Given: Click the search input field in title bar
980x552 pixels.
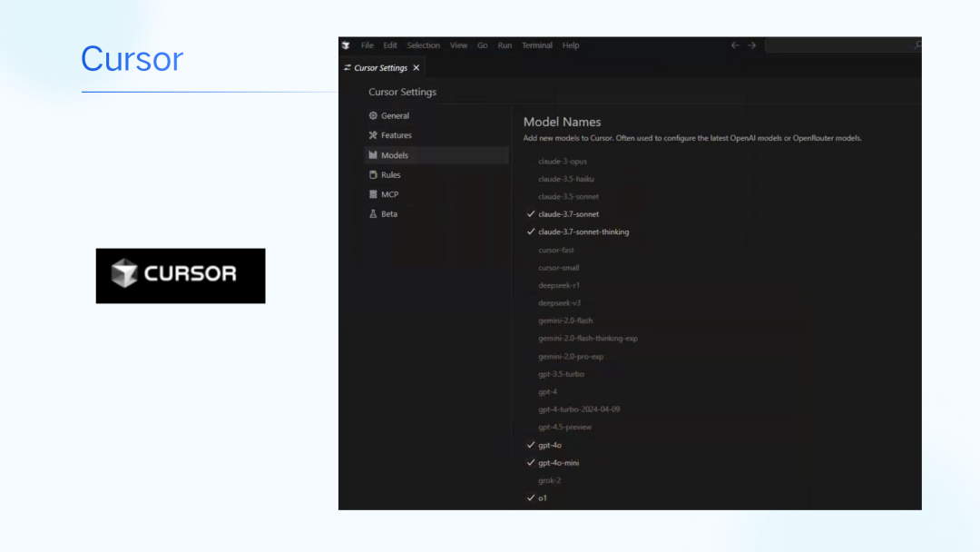Looking at the screenshot, I should (x=839, y=45).
